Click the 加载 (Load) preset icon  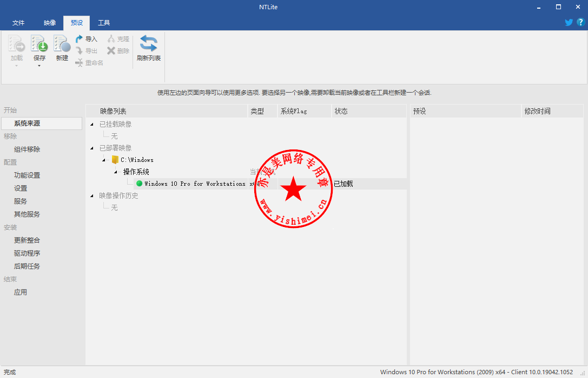click(17, 43)
